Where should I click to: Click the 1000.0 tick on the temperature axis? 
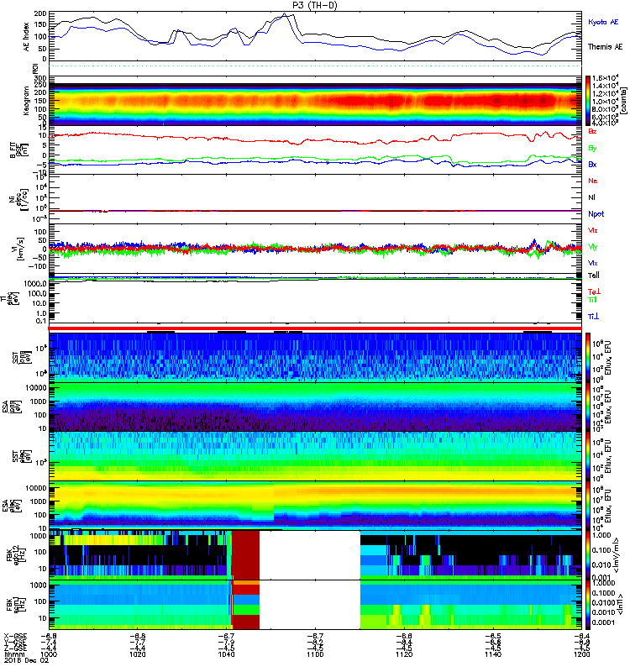point(35,284)
